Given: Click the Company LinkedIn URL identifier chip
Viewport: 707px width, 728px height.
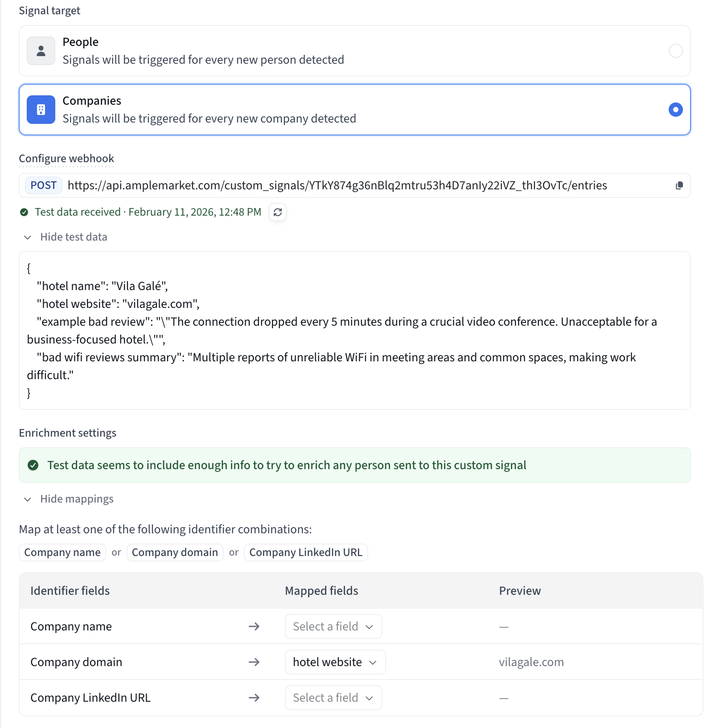Looking at the screenshot, I should (306, 552).
